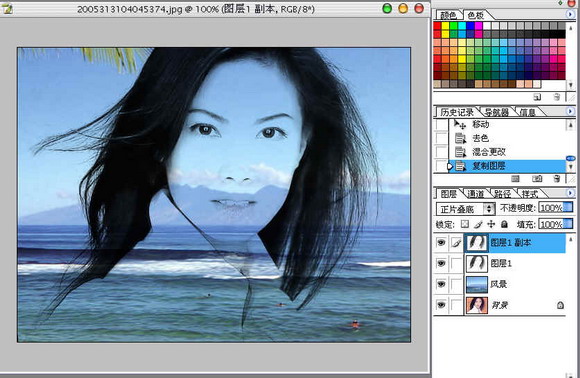Image resolution: width=580 pixels, height=378 pixels.
Task: Open the 正片叠底 blend mode dropdown
Action: pyautogui.click(x=466, y=209)
